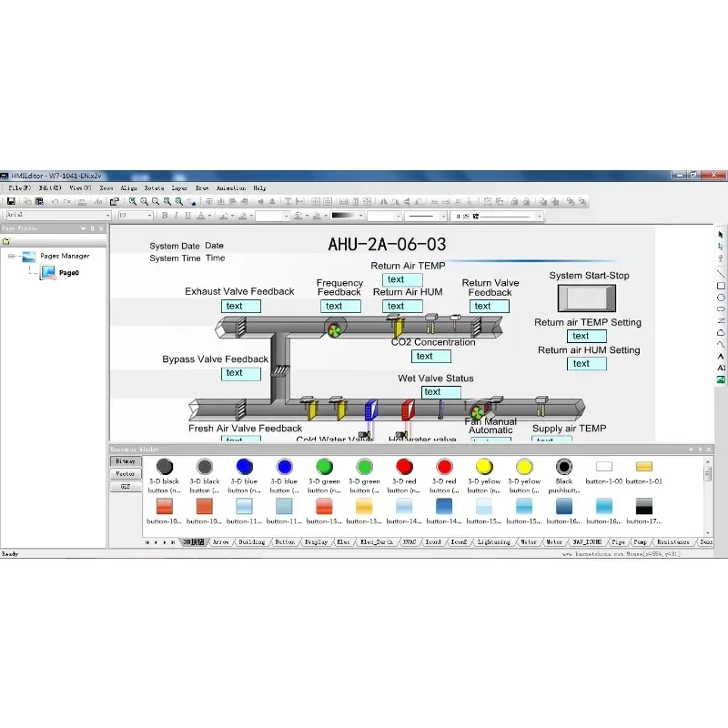The width and height of the screenshot is (728, 728).
Task: Open Resource Window panel dropdown arrow
Action: [x=691, y=450]
